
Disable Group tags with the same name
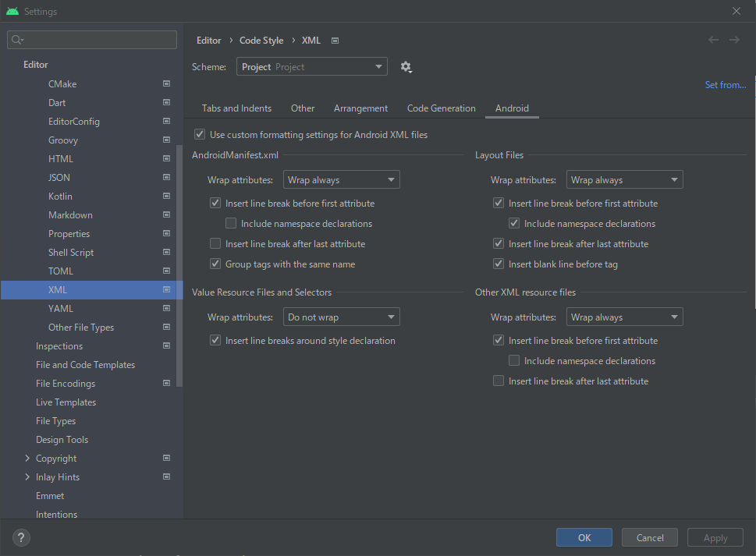tap(215, 264)
